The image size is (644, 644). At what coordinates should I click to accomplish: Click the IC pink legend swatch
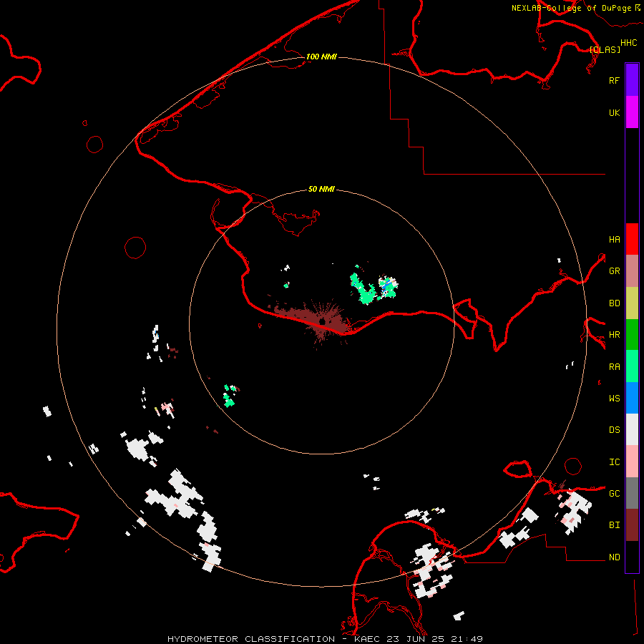(632, 462)
